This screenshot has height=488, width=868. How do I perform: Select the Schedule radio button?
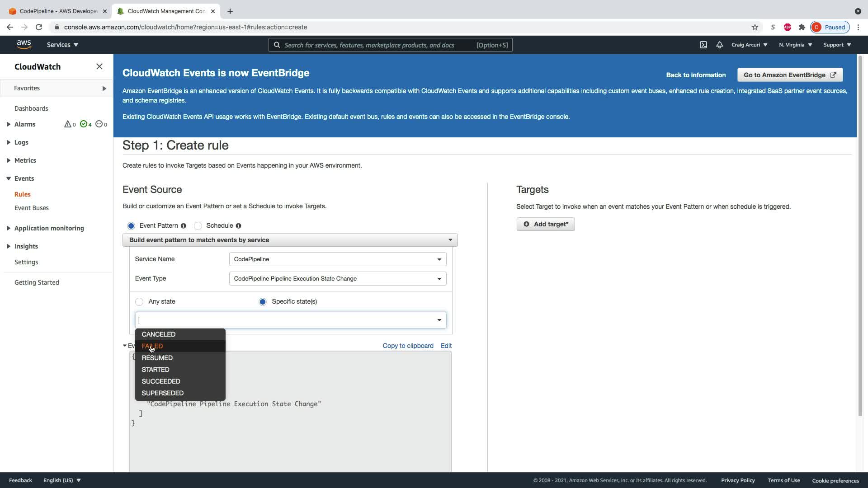pyautogui.click(x=198, y=226)
